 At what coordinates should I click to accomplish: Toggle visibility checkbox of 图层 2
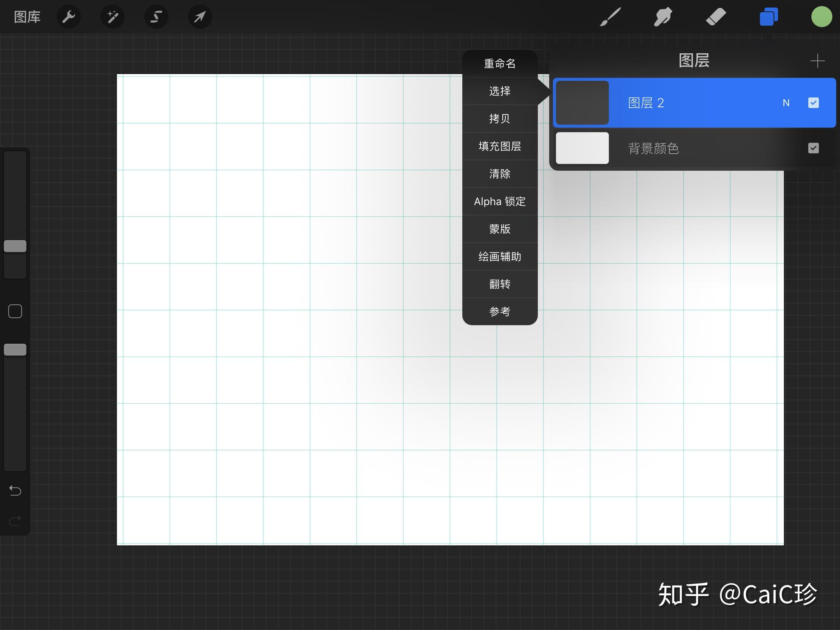pos(813,102)
